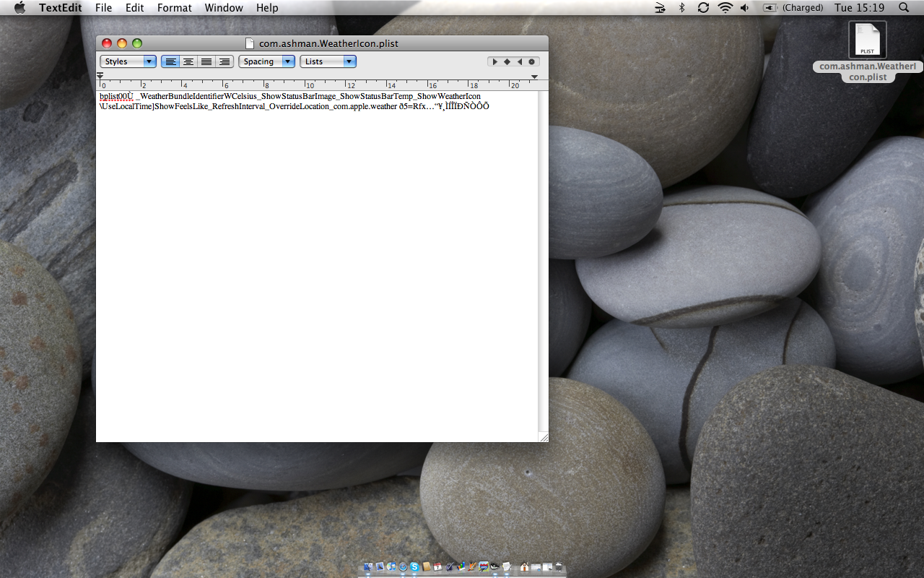Open the Styles dropdown
The height and width of the screenshot is (578, 924).
(128, 61)
